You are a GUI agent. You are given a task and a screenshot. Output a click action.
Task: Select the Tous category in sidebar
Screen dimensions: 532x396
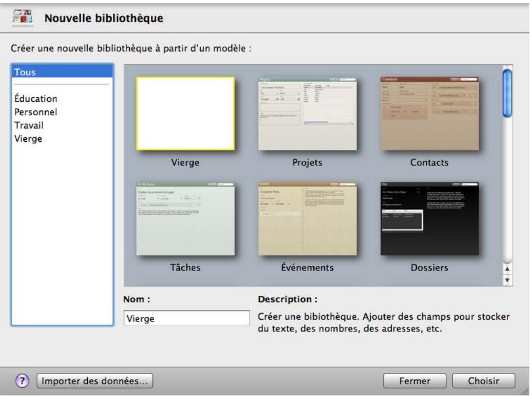coord(63,72)
